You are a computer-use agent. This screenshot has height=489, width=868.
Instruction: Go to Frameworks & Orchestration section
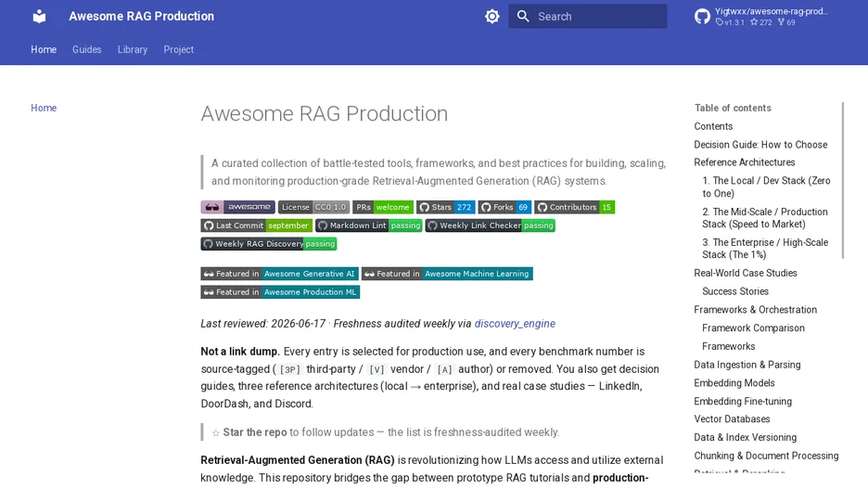tap(756, 310)
